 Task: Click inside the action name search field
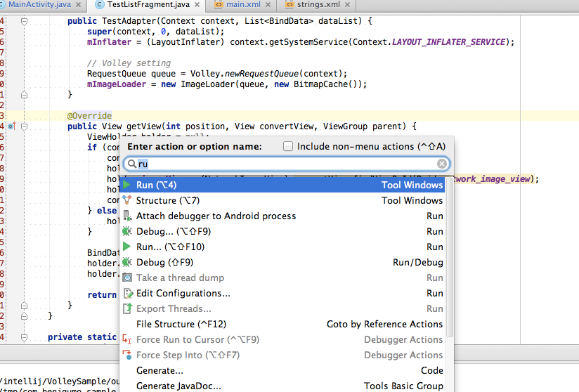tap(281, 164)
